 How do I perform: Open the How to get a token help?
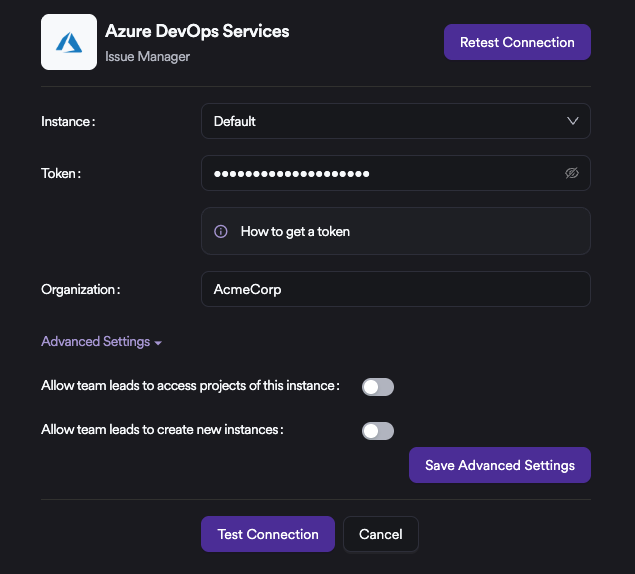[x=396, y=231]
